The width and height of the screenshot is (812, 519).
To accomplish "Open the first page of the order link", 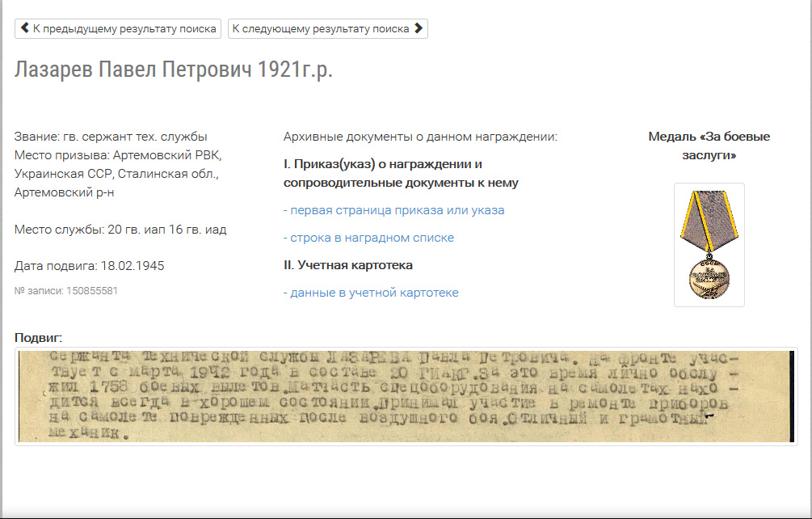I will point(394,210).
